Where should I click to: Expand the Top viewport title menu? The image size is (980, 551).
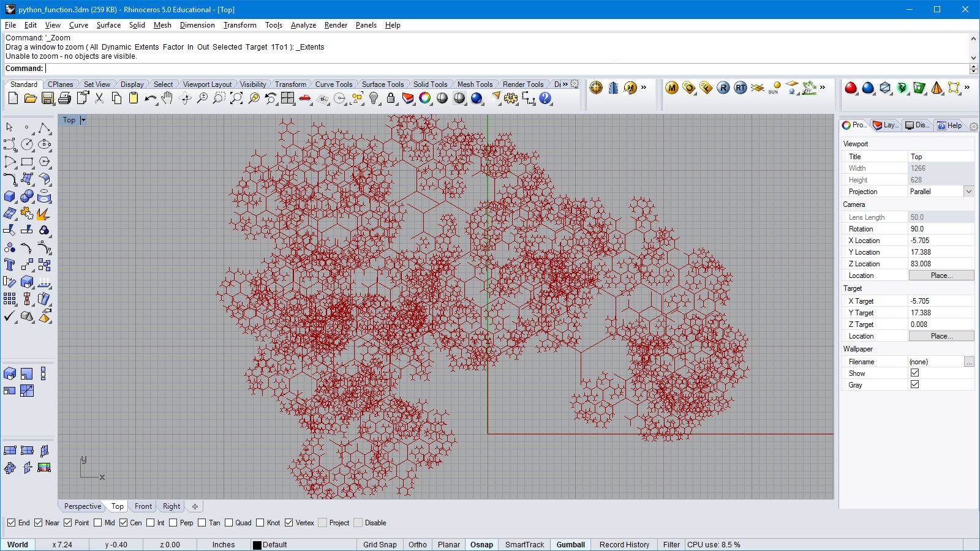[x=83, y=121]
